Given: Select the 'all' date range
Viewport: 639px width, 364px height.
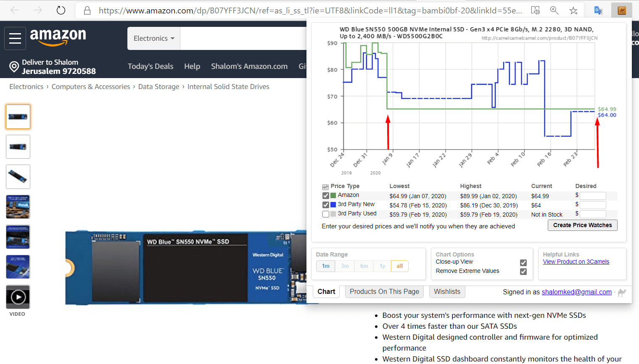Looking at the screenshot, I should [x=399, y=266].
